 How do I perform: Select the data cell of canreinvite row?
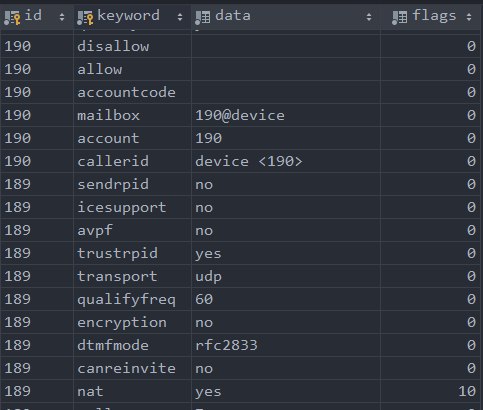coord(286,368)
